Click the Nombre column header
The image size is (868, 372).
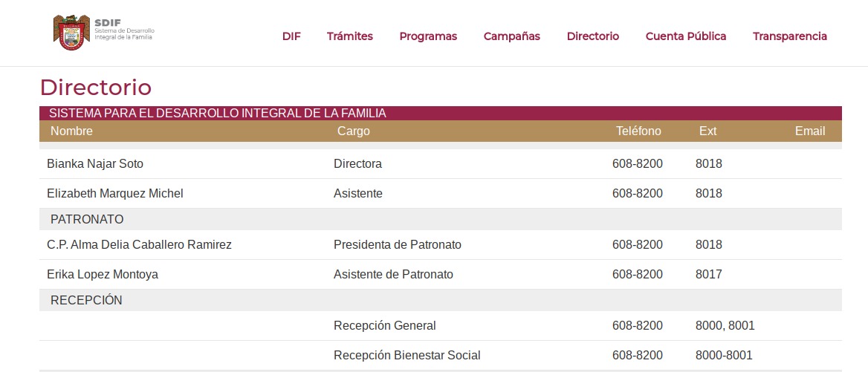(71, 131)
